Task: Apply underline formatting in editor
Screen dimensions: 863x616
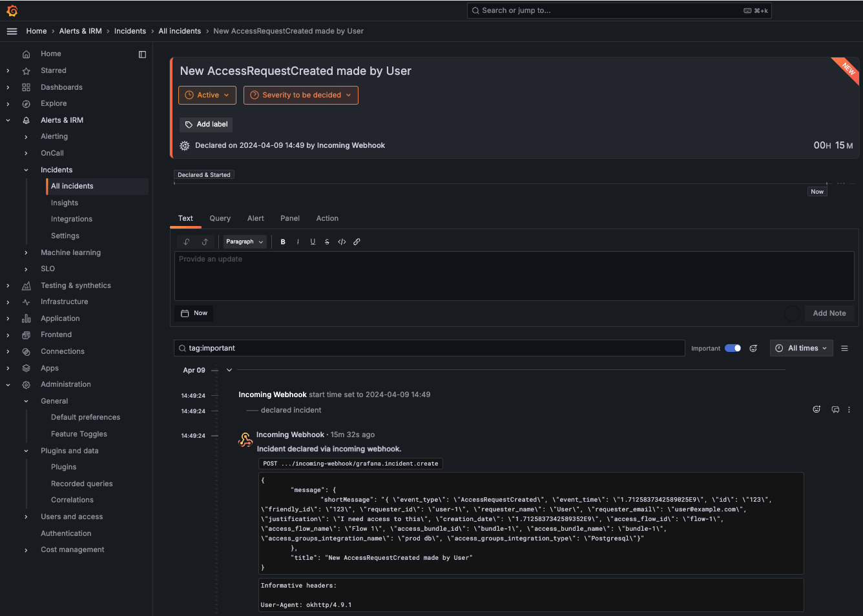Action: (313, 241)
